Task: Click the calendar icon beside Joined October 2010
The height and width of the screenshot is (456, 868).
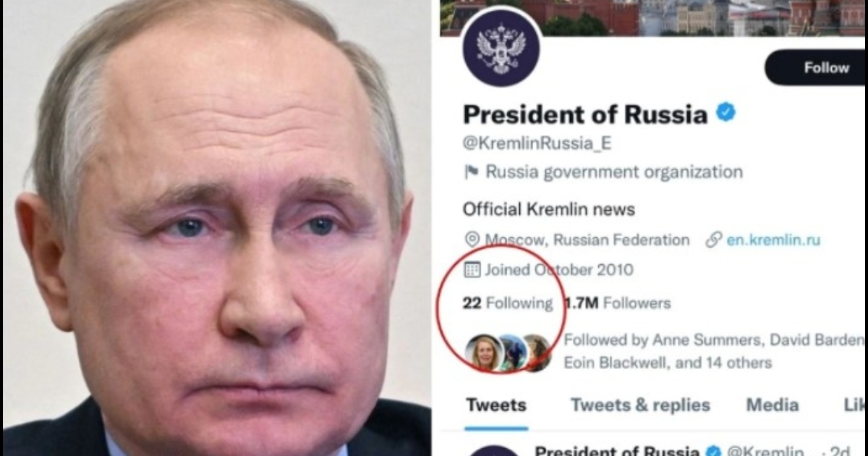Action: coord(472,270)
